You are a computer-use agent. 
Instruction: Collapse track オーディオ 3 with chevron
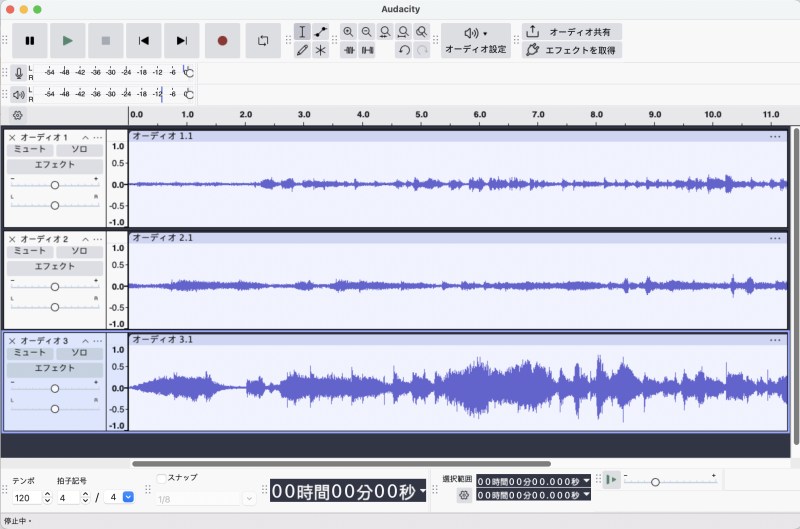[x=86, y=341]
